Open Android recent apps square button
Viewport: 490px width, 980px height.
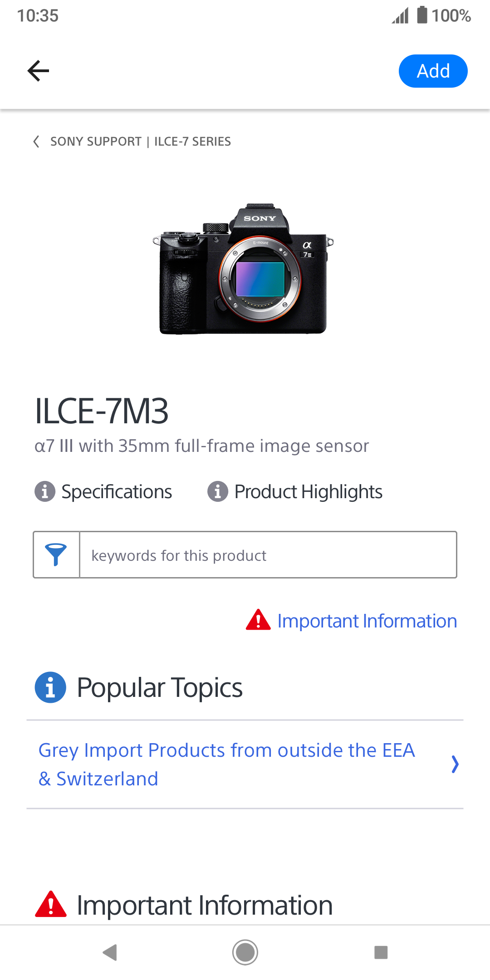(381, 952)
